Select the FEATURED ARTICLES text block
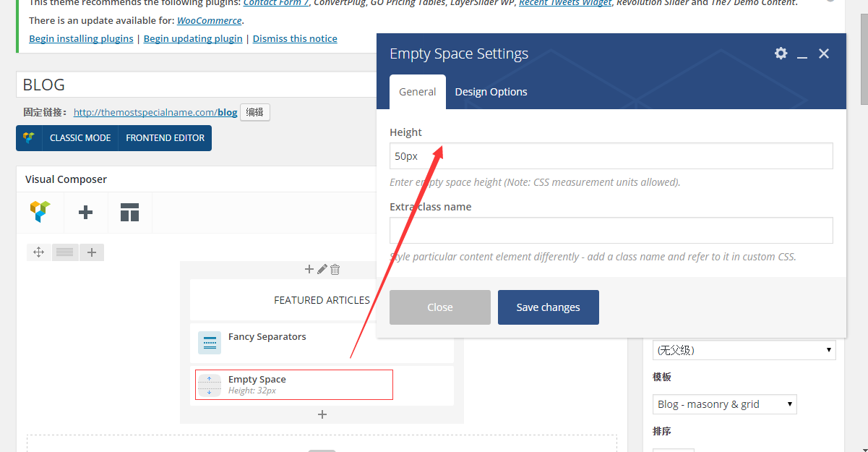Image resolution: width=868 pixels, height=452 pixels. pyautogui.click(x=322, y=300)
